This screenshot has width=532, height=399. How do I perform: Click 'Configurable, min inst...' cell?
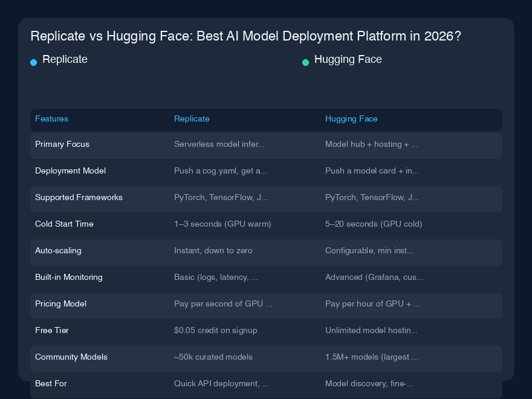[x=369, y=251]
